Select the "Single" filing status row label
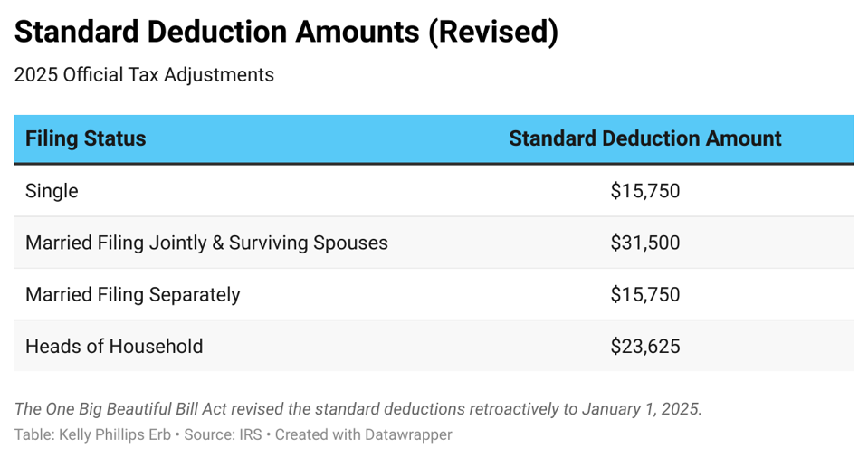 (52, 191)
